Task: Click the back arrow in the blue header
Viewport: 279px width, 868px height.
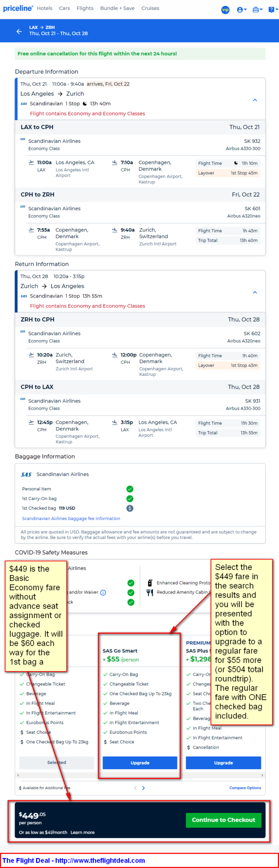Action: pyautogui.click(x=19, y=31)
